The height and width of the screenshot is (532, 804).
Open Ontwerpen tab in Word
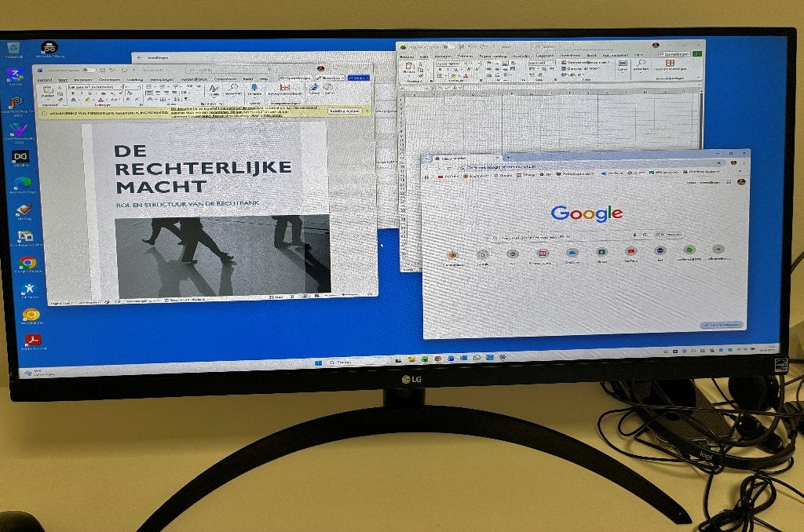pos(109,79)
